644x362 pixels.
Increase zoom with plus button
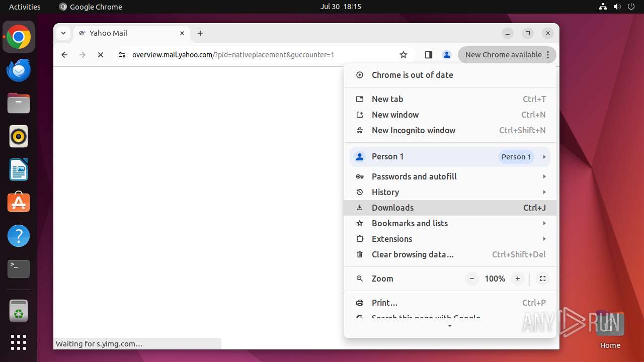coord(518,279)
